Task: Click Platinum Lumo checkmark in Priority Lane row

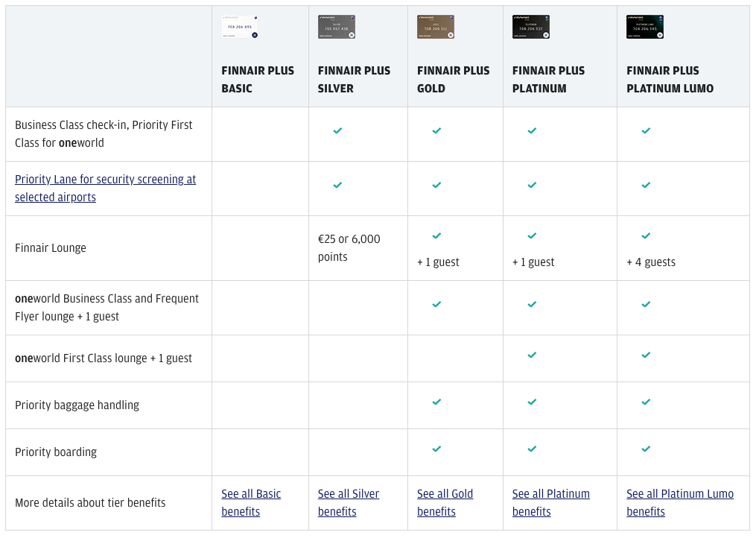Action: (x=646, y=185)
